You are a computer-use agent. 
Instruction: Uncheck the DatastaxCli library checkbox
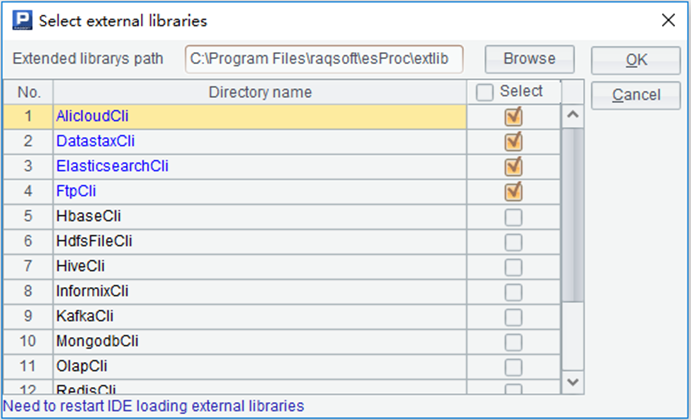pos(513,141)
